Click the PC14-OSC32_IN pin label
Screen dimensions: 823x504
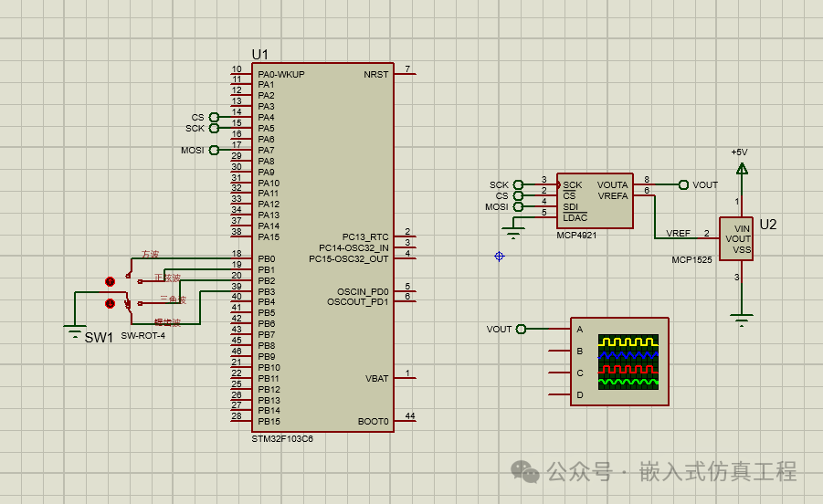pos(353,248)
